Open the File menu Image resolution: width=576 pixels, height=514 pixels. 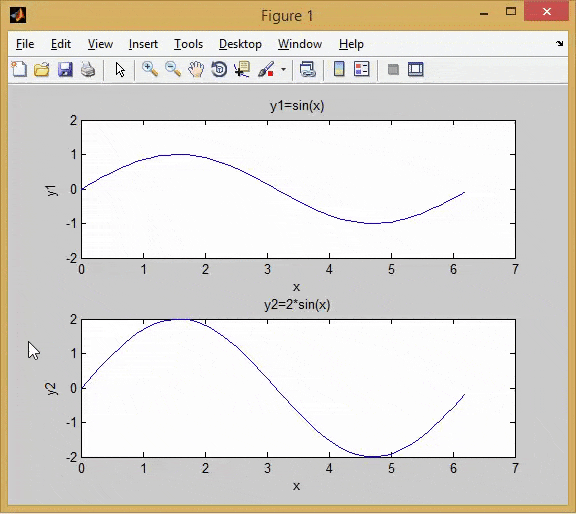point(25,44)
